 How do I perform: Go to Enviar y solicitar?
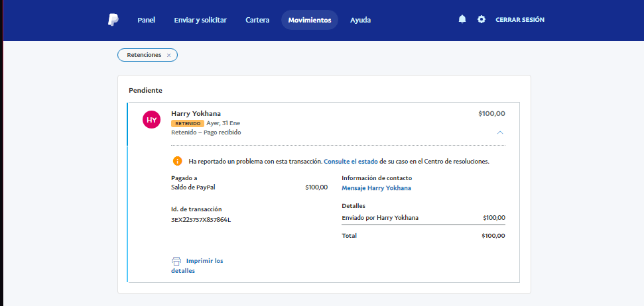coord(200,20)
